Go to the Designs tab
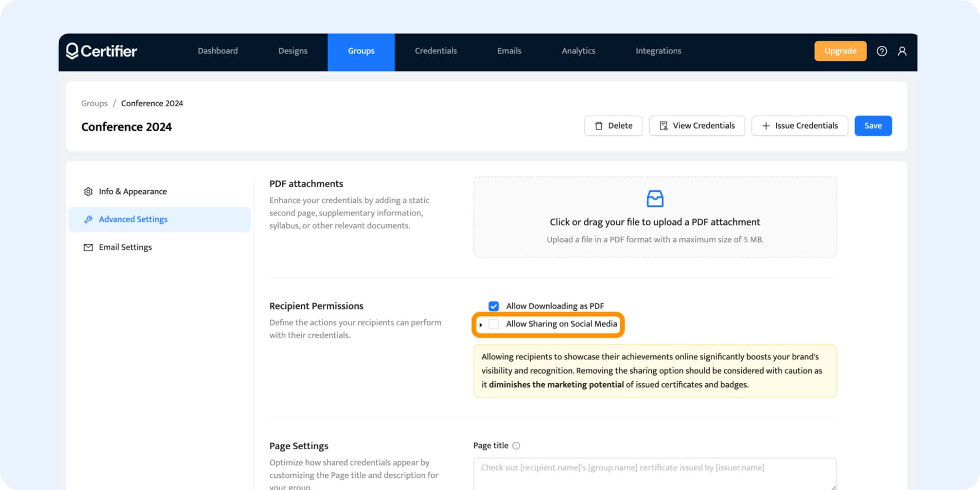 coord(292,51)
